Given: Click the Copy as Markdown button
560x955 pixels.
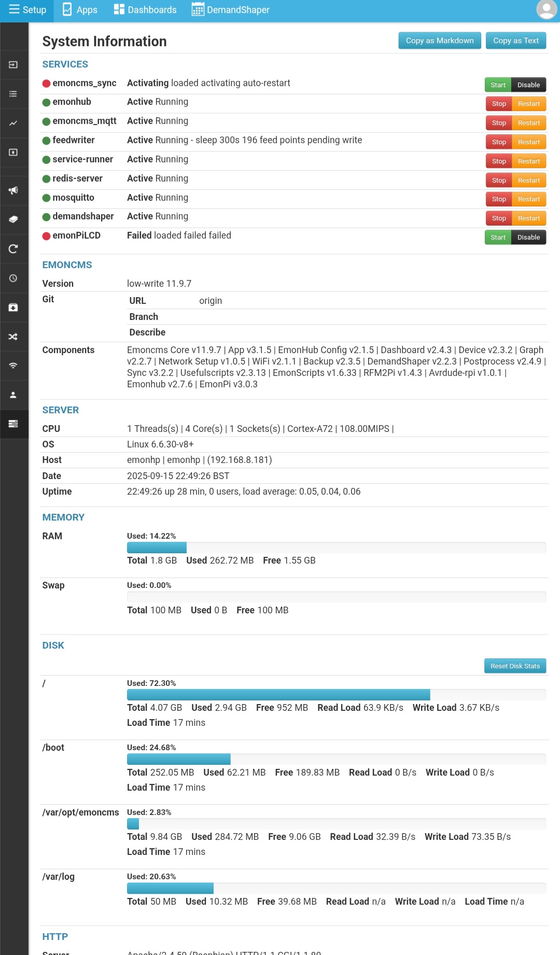Looking at the screenshot, I should click(x=439, y=40).
